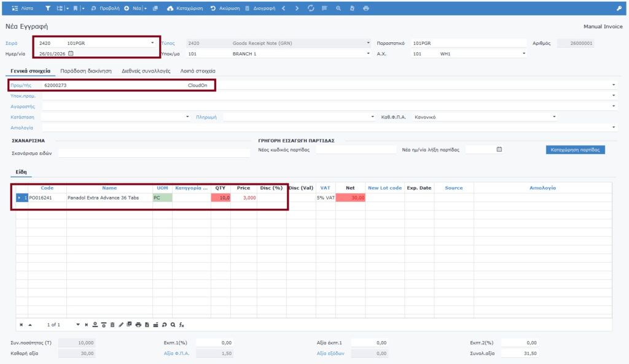Viewport: 629px width, 364px height.
Task: Open the calendar picker next to date 26/01/2026
Action: click(71, 54)
